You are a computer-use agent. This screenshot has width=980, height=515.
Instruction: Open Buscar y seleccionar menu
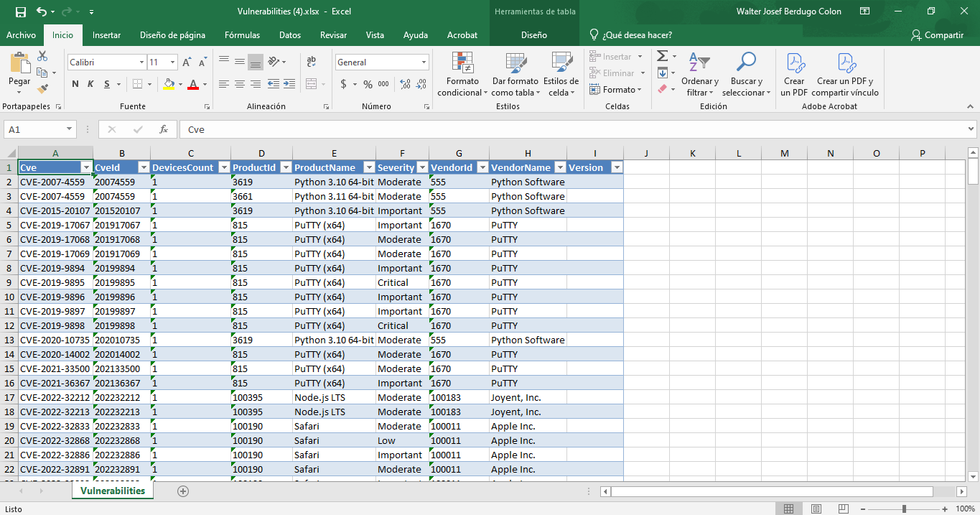(746, 74)
